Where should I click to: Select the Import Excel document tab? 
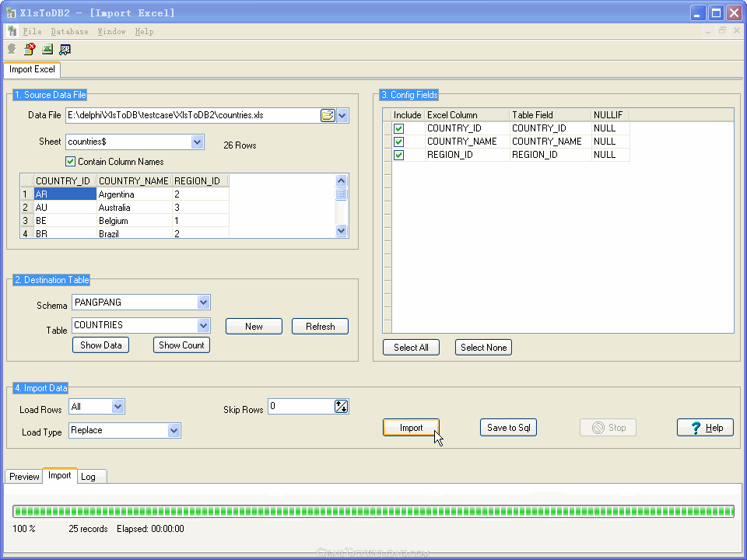point(32,69)
